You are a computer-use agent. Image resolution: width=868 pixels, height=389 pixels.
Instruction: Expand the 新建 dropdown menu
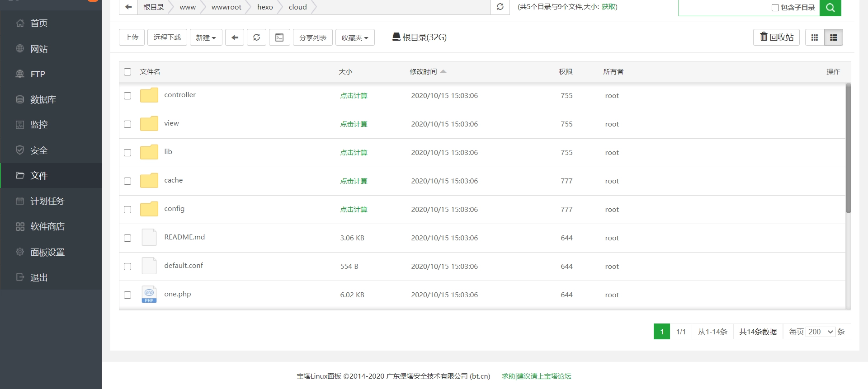pyautogui.click(x=206, y=37)
